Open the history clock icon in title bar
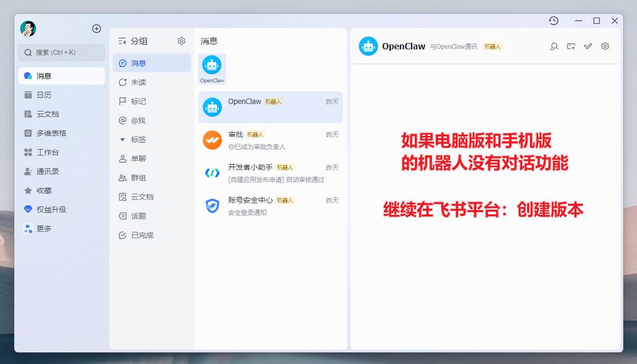The image size is (637, 364). pos(554,21)
